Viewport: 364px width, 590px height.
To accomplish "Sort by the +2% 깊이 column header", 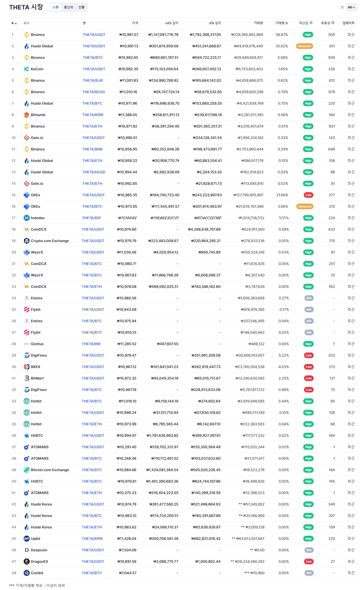I will pos(172,23).
